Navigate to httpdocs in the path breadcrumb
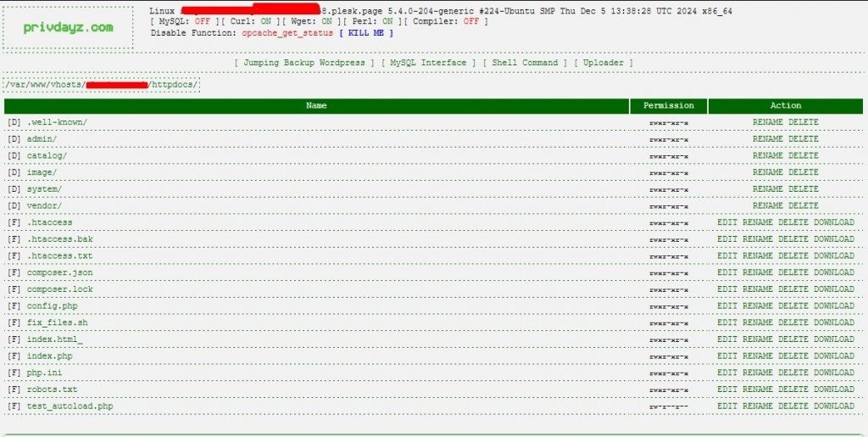868x437 pixels. pyautogui.click(x=173, y=85)
